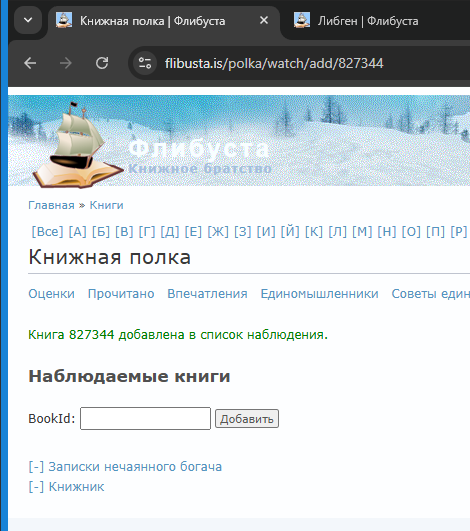Switch to the Оценки tab

pos(51,294)
